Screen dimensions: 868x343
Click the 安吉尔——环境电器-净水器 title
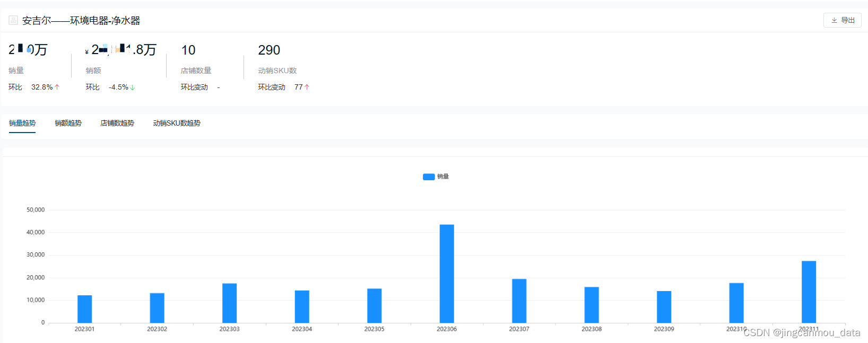81,20
